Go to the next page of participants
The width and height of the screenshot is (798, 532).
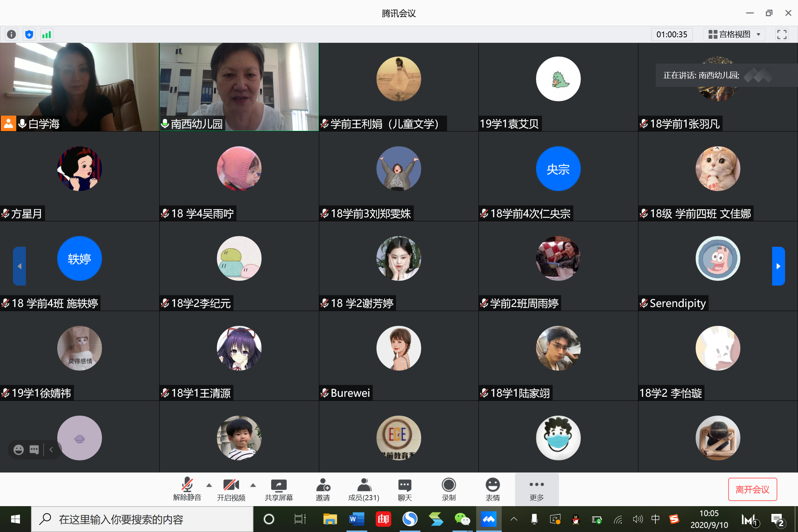778,266
